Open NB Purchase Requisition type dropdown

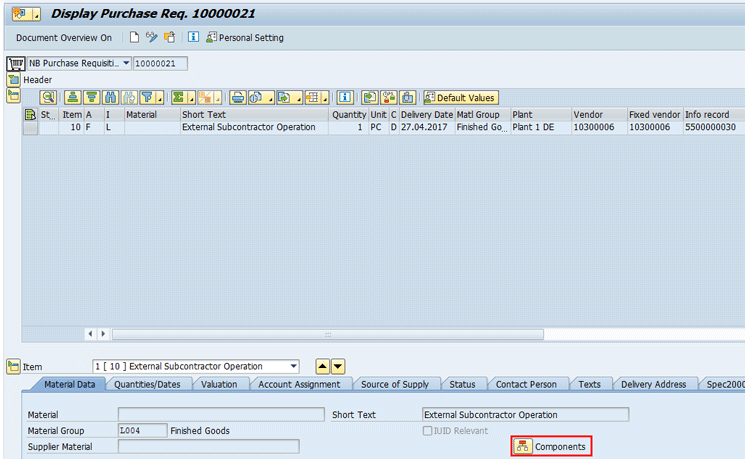click(x=126, y=63)
